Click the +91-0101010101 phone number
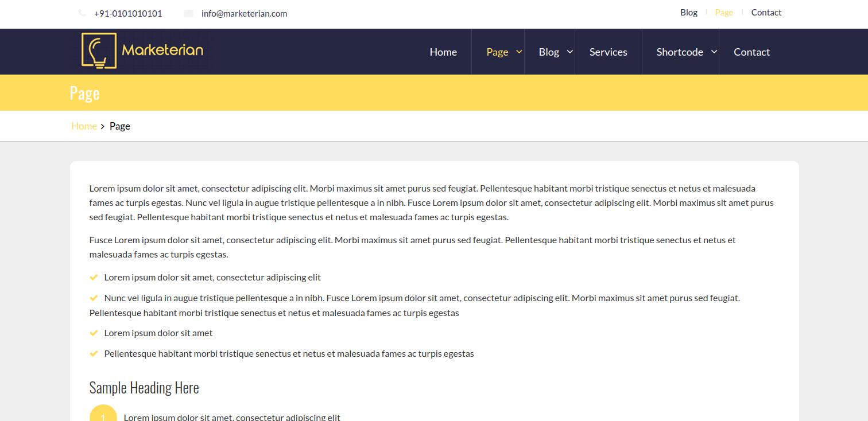Image resolution: width=868 pixels, height=421 pixels. [128, 14]
